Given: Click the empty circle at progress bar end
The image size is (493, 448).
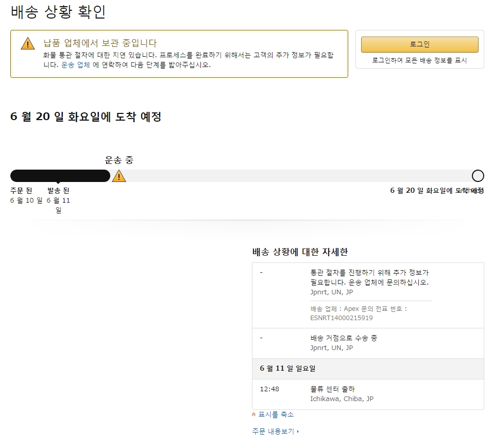Looking at the screenshot, I should 478,176.
